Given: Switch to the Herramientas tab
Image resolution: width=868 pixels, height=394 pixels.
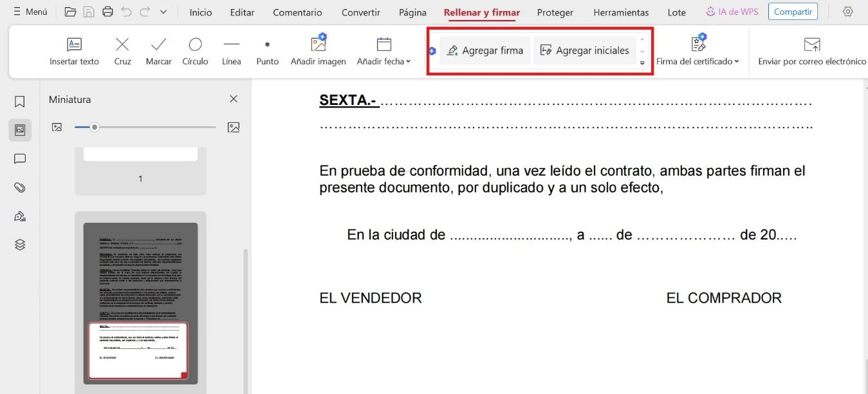Looking at the screenshot, I should [x=620, y=12].
